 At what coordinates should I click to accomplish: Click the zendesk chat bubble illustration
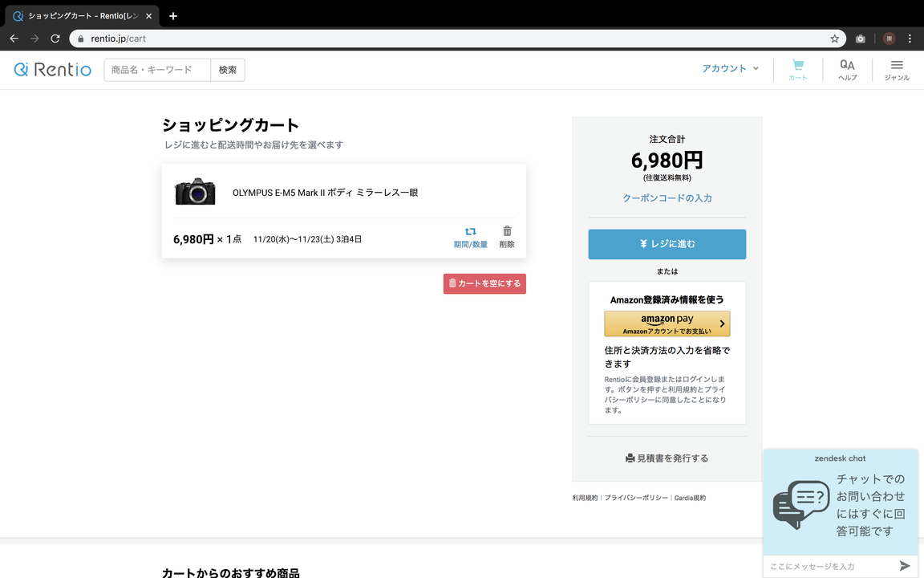pos(800,504)
